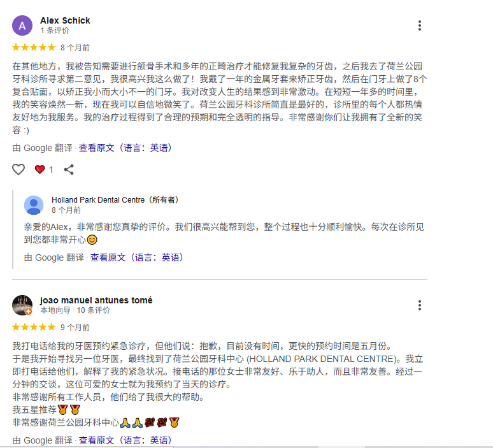The height and width of the screenshot is (448, 493).
Task: Share Alex Schick's review
Action: (69, 170)
